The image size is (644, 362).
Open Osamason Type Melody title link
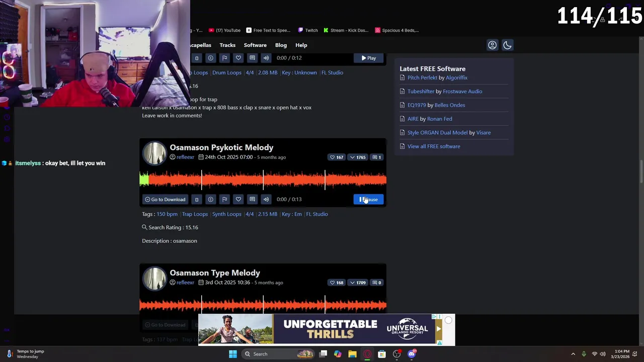point(215,273)
